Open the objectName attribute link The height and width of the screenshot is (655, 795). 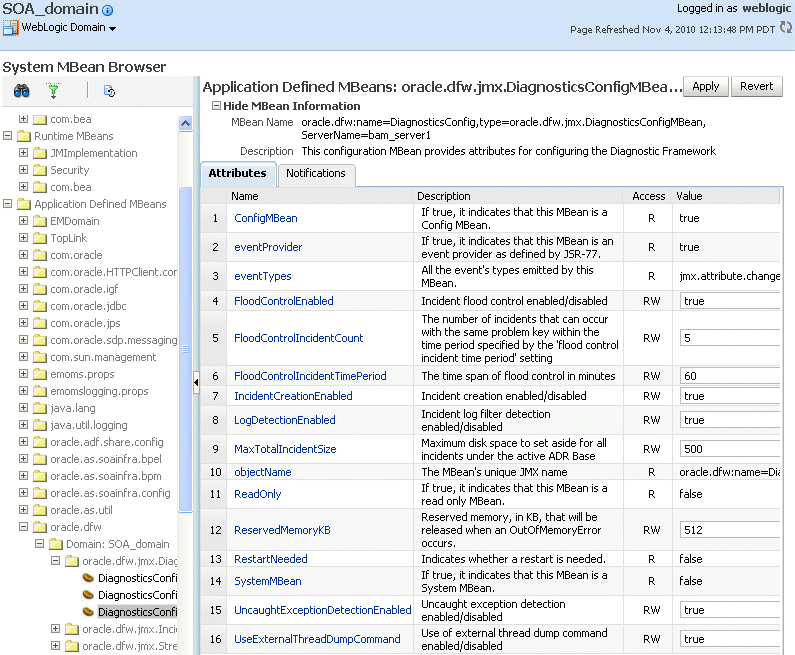click(x=263, y=472)
